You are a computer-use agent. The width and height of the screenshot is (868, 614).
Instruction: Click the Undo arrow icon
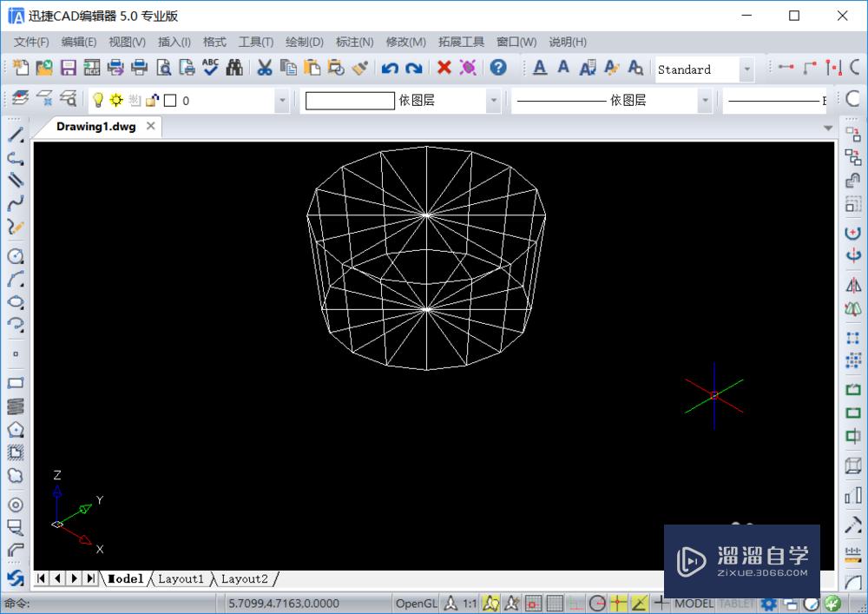pyautogui.click(x=389, y=68)
